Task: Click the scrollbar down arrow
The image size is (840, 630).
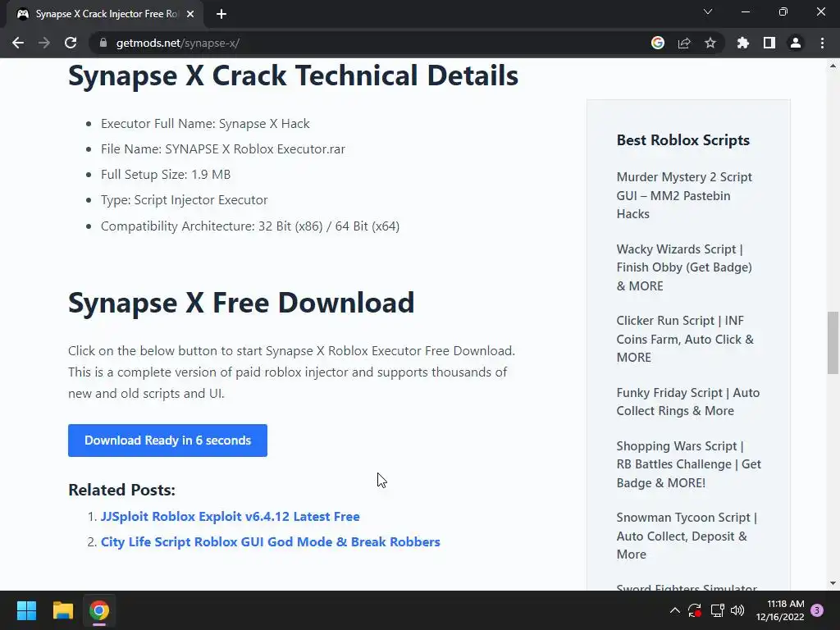Action: pos(833,583)
